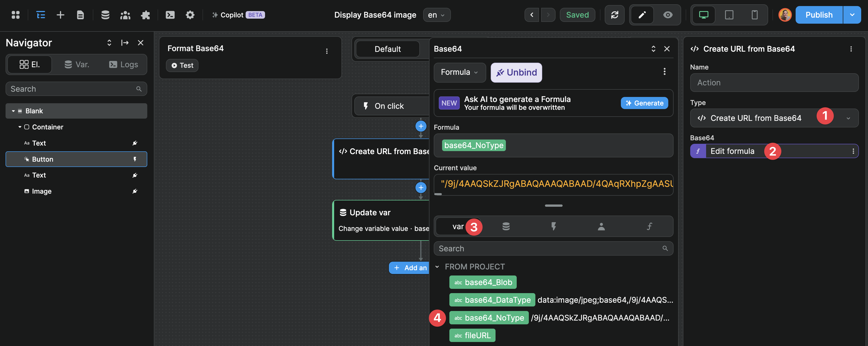Viewport: 868px width, 346px height.
Task: Click Unbind to remove the formula binding
Action: click(x=516, y=72)
